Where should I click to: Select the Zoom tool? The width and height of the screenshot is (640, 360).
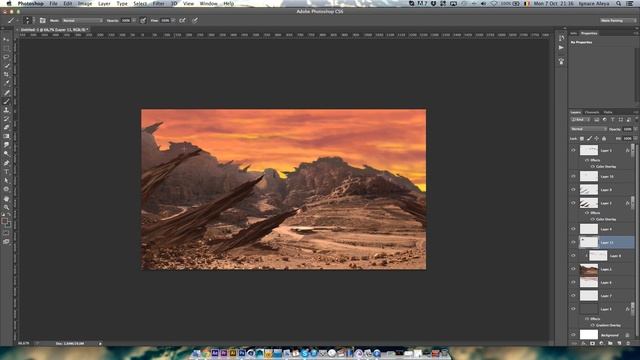point(6,207)
